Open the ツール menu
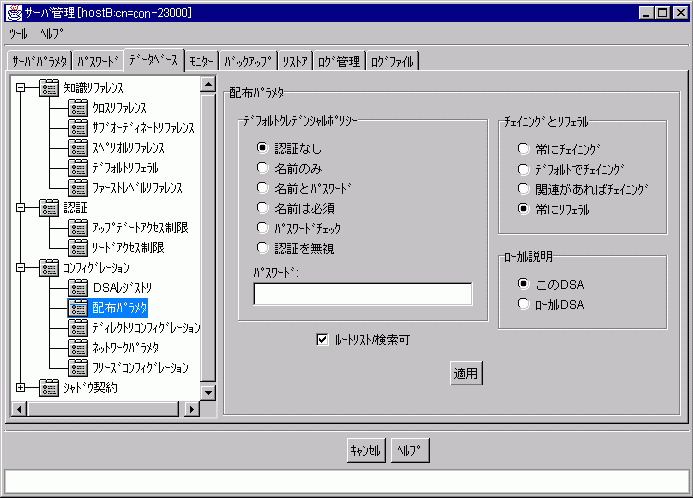The width and height of the screenshot is (693, 498). (18, 34)
